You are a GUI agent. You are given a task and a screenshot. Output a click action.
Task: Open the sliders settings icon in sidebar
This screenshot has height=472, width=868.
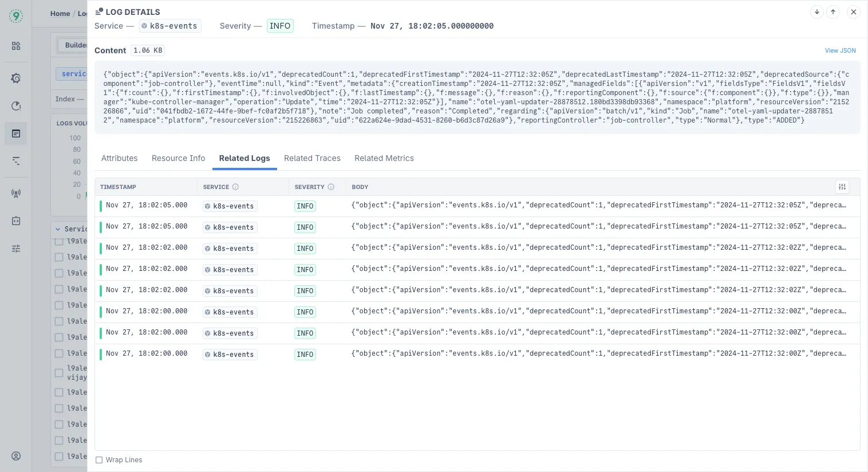[16, 249]
